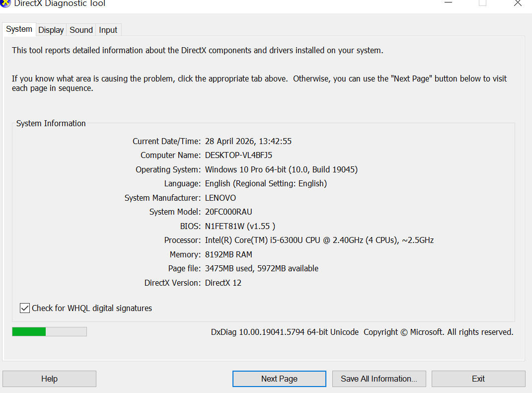Screen dimensions: 532x393
Task: Switch to the Display tab
Action: pos(51,30)
